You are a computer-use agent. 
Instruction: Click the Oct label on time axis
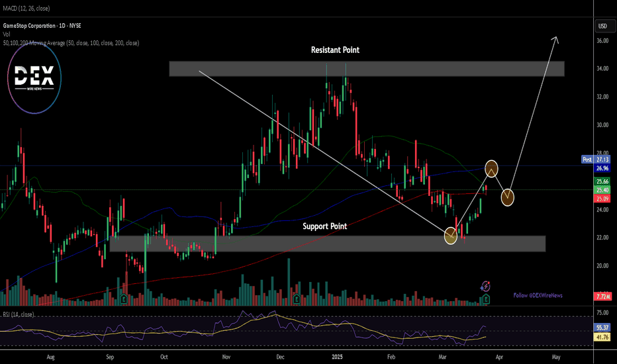[x=164, y=357]
